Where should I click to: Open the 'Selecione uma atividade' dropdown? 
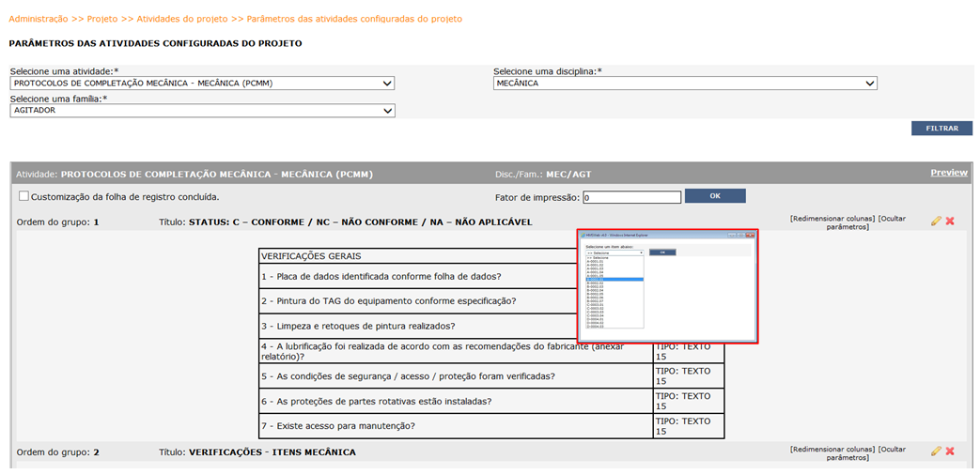203,83
